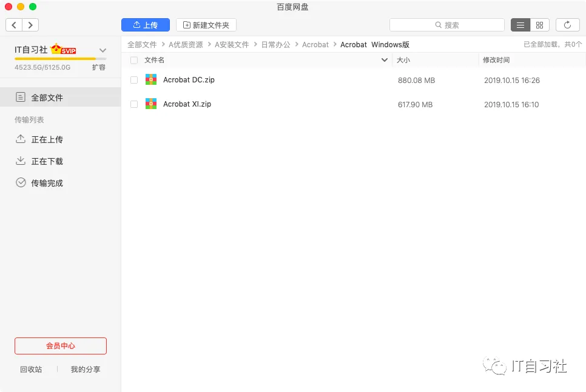This screenshot has width=586, height=392.
Task: Check the Acrobat XI.zip checkbox
Action: (134, 104)
